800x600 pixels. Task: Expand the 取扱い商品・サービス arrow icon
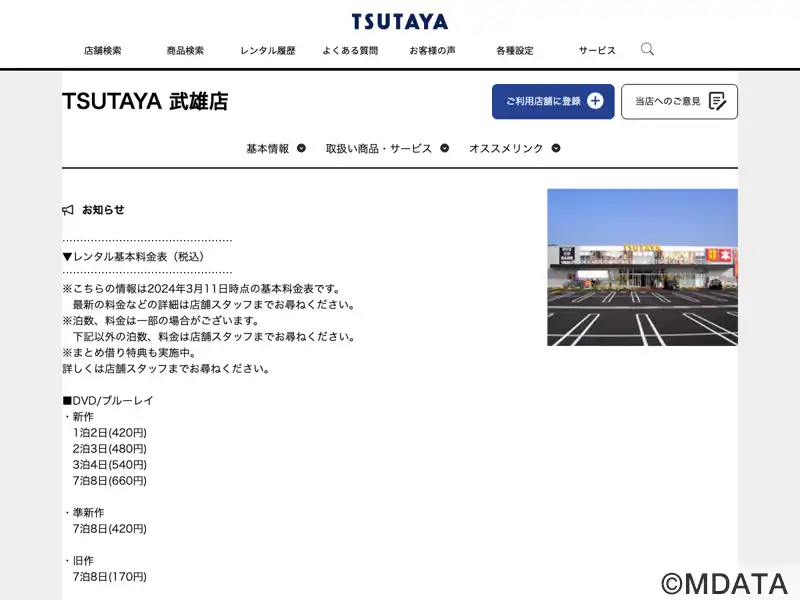click(x=444, y=148)
